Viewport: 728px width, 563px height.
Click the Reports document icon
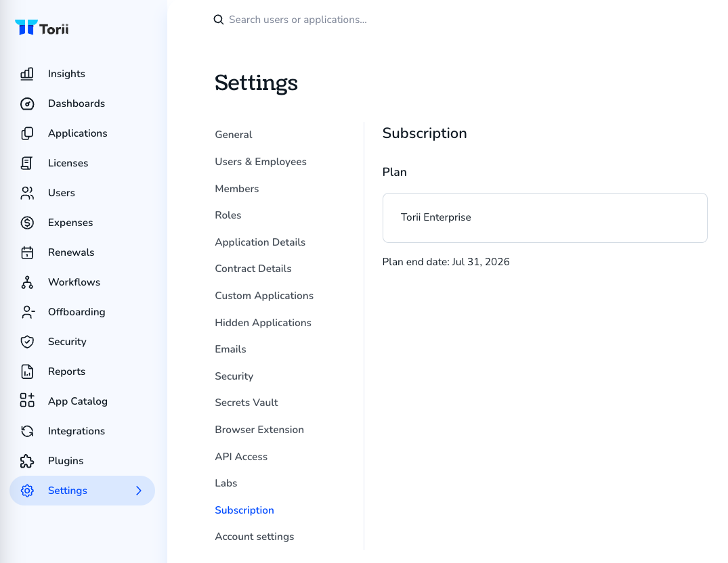(x=27, y=371)
